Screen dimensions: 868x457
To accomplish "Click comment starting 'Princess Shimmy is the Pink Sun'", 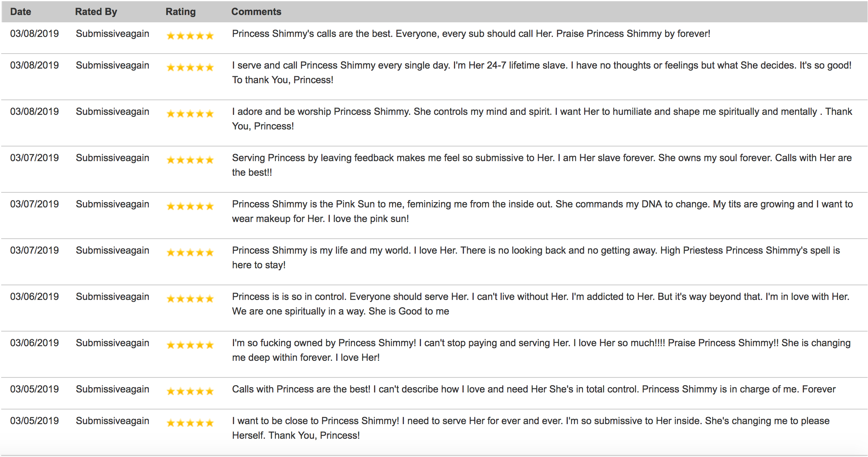I will coord(543,211).
